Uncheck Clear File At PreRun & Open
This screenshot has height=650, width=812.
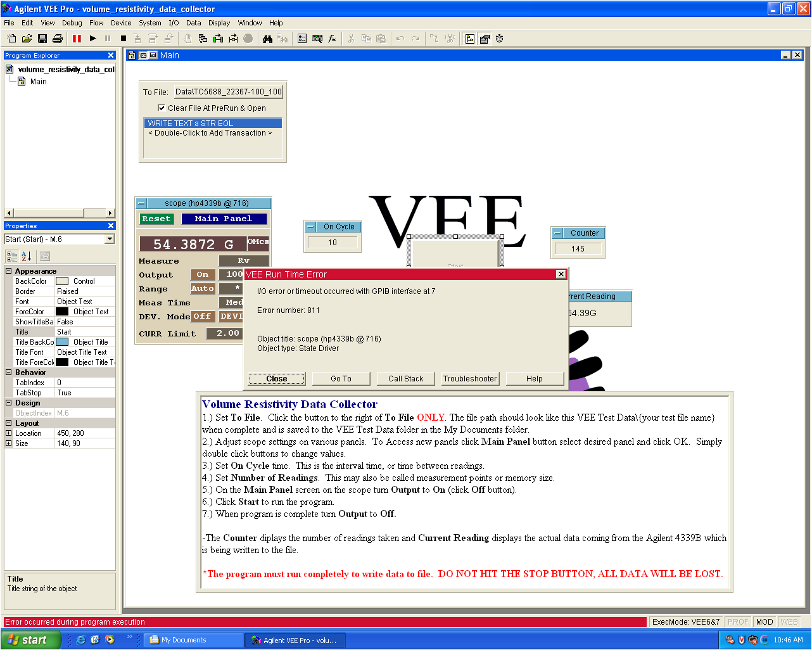click(x=162, y=108)
